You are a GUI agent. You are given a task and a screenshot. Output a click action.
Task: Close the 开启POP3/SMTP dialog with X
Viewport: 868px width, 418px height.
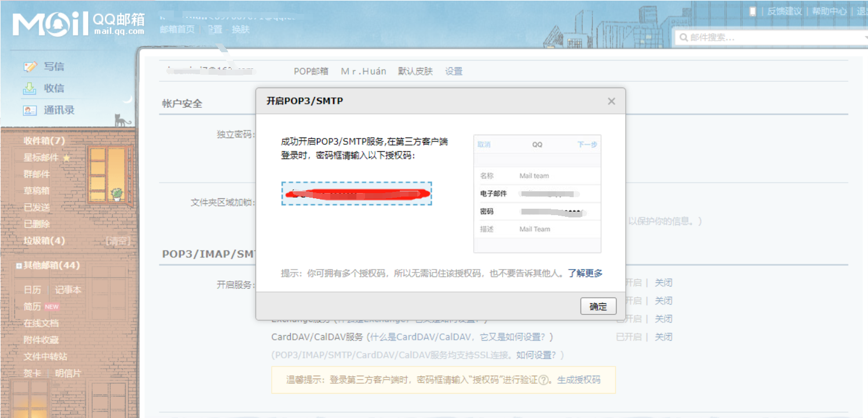point(611,101)
